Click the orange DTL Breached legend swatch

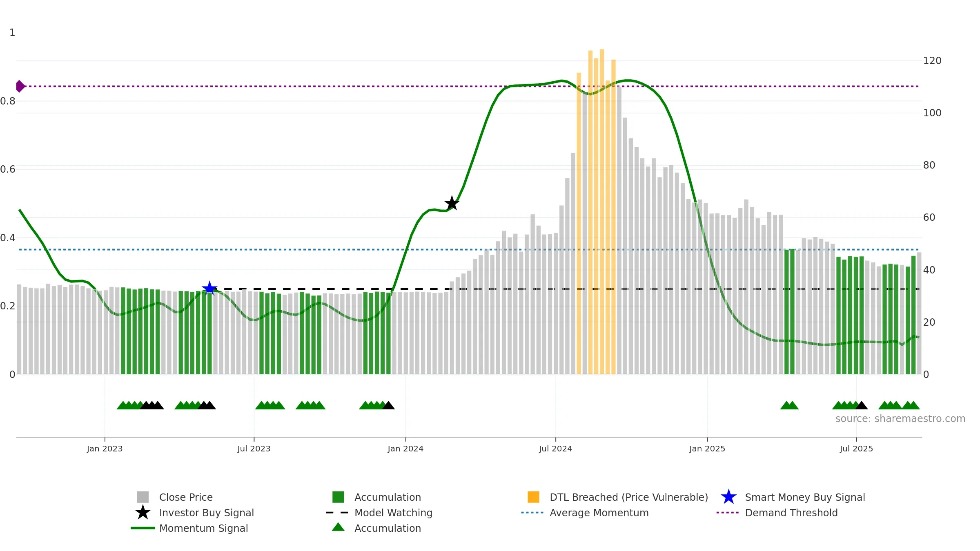click(533, 497)
